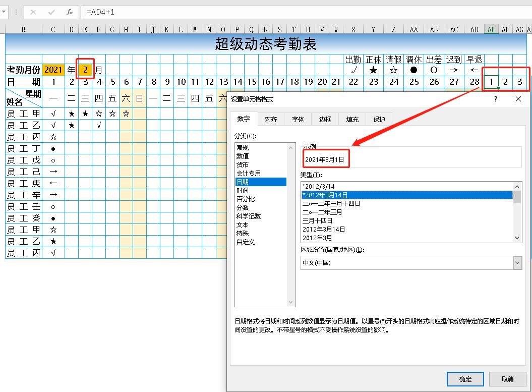This screenshot has width=532, height=392.
Task: Click the Insert Function fx icon
Action: coord(69,13)
